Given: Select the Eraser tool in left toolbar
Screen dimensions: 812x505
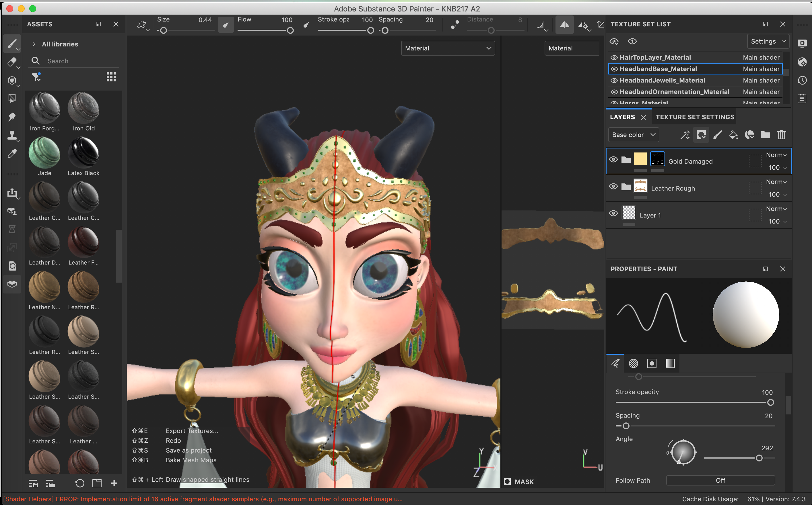Looking at the screenshot, I should click(12, 62).
